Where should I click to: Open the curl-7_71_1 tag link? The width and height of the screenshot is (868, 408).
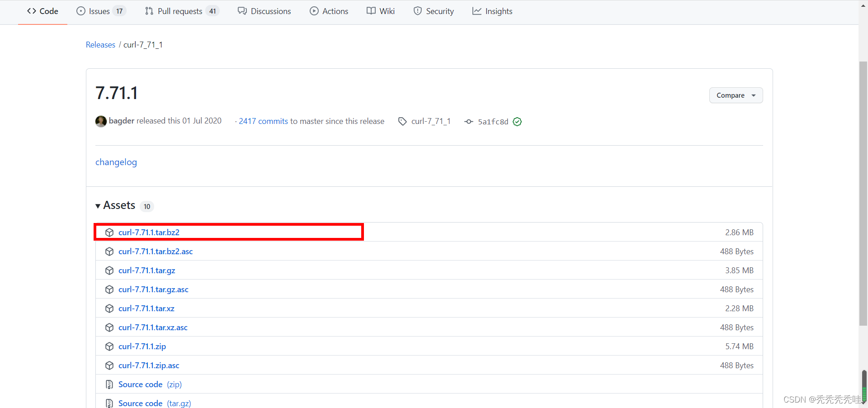[431, 121]
